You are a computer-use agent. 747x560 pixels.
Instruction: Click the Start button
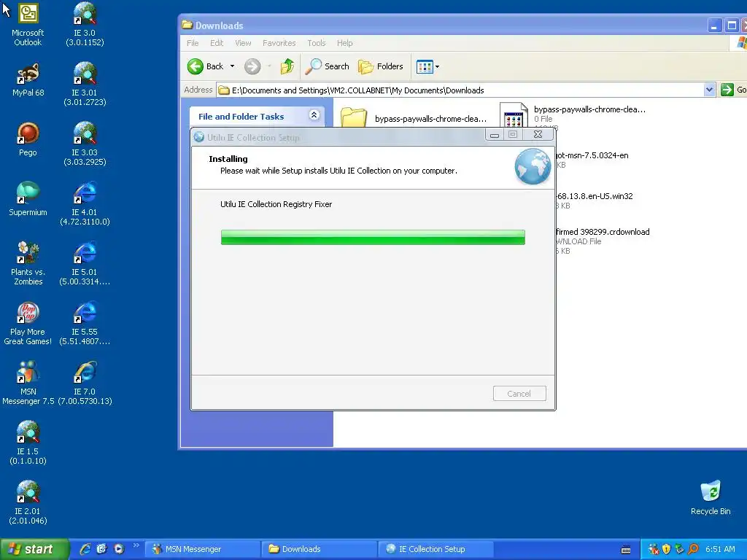click(34, 549)
